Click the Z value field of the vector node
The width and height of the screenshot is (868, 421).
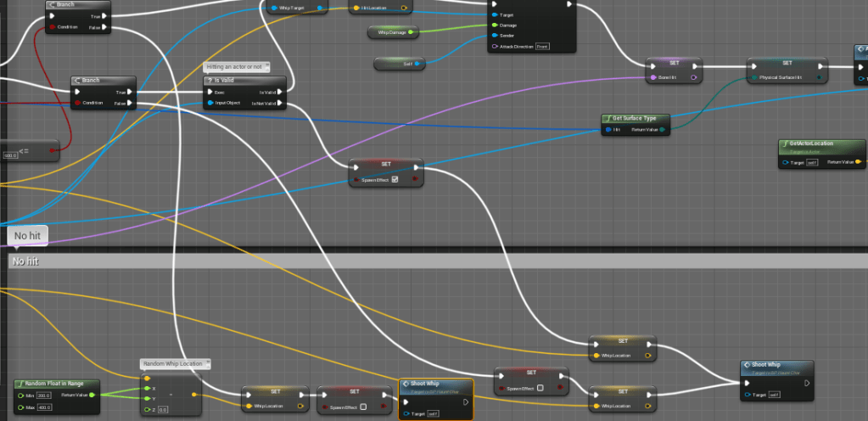[163, 409]
